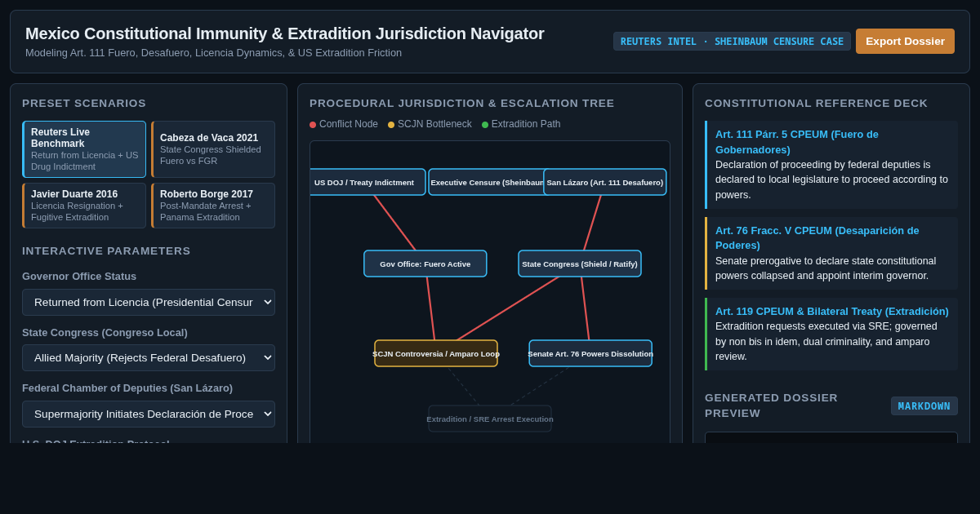Click the State Congress (Congreso Local) label
980x514 pixels.
tap(105, 333)
